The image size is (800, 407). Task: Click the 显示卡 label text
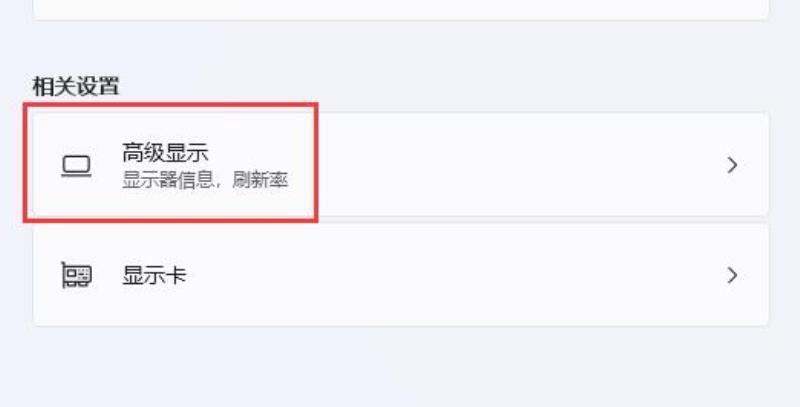[154, 275]
